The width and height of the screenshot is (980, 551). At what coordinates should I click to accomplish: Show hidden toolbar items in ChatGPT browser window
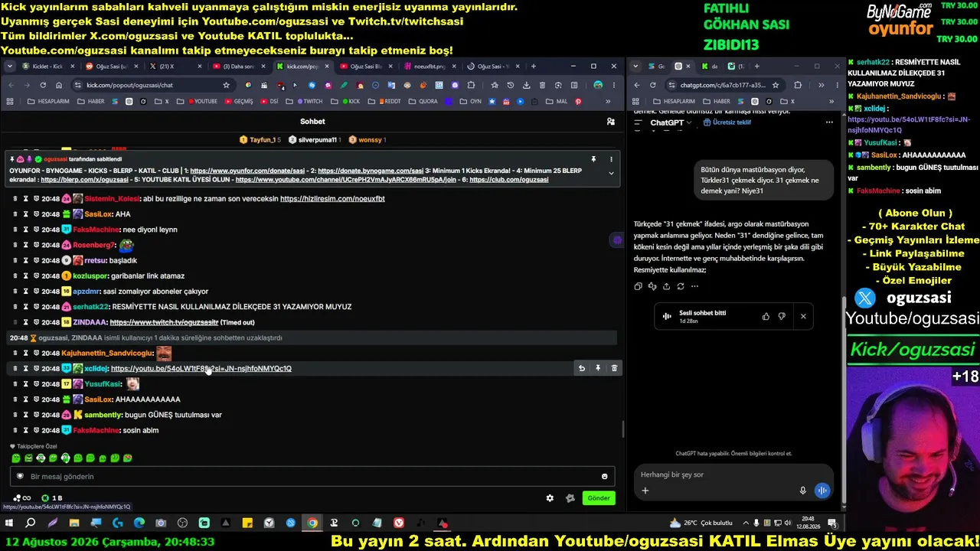click(820, 85)
